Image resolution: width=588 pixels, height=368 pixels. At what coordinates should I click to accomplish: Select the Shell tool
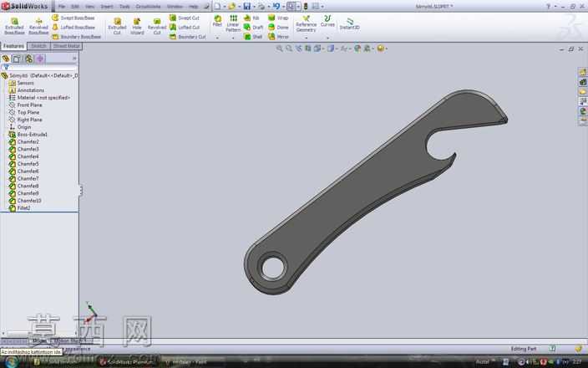(253, 37)
